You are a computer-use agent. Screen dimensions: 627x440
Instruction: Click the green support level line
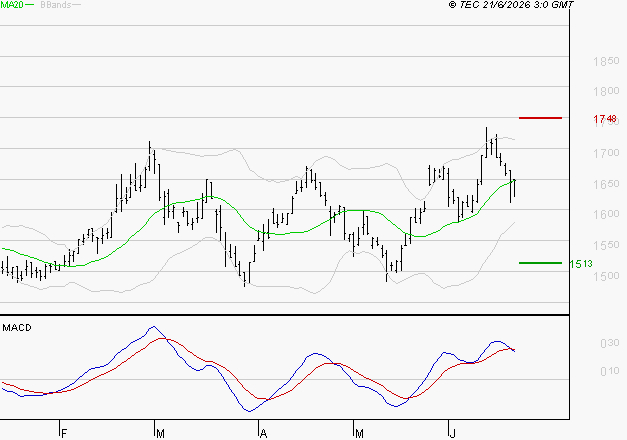540,263
